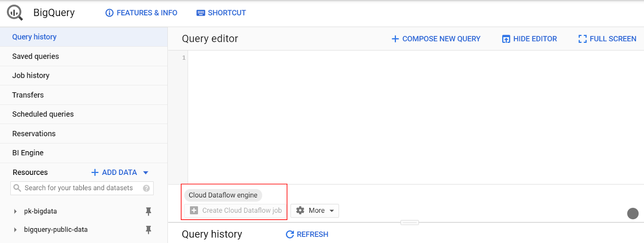Refresh the query history
The image size is (644, 243).
click(307, 234)
